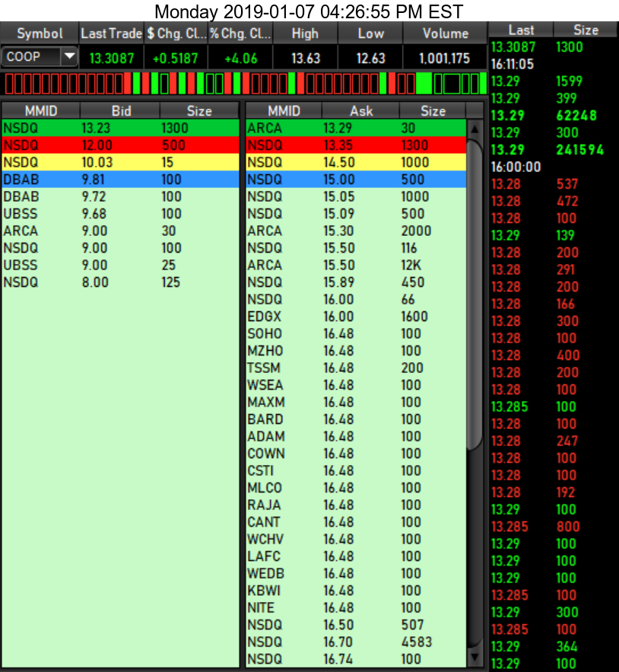Viewport: 619px width, 672px height.
Task: Select the CSTI ask row
Action: point(356,471)
